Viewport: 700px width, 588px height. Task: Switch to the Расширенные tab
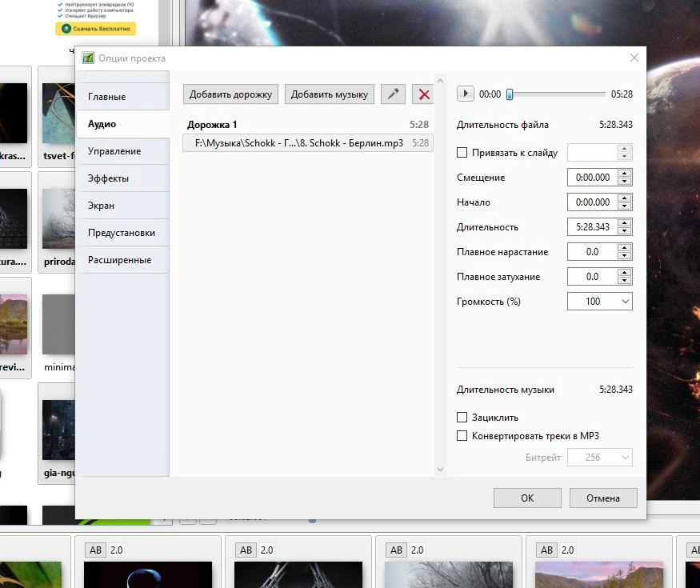click(x=122, y=260)
